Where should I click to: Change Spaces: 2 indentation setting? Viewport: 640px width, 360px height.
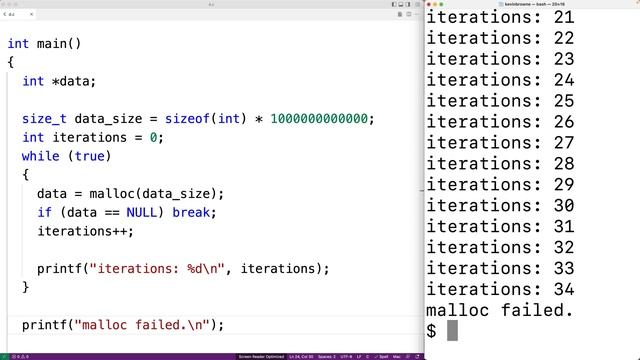327,357
